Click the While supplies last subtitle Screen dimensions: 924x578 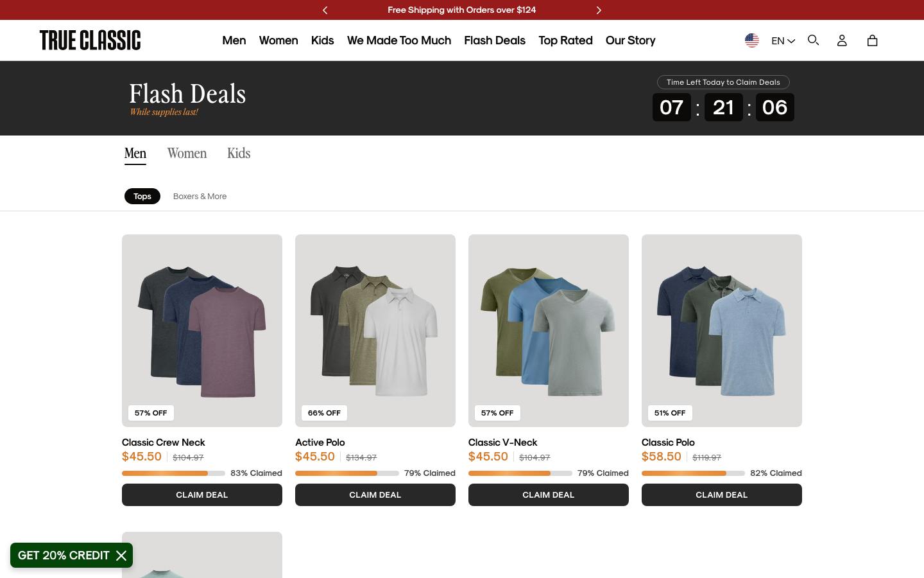(x=164, y=112)
